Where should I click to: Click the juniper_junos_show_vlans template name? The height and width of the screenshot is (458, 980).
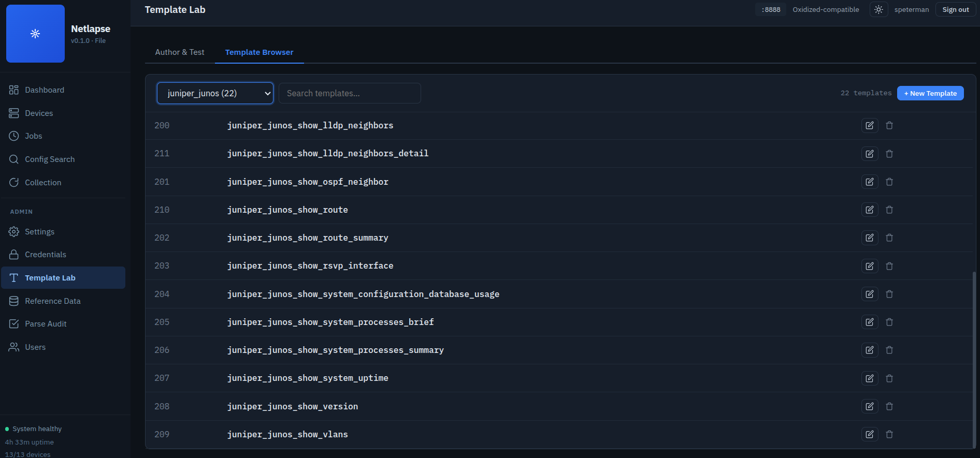pos(287,435)
